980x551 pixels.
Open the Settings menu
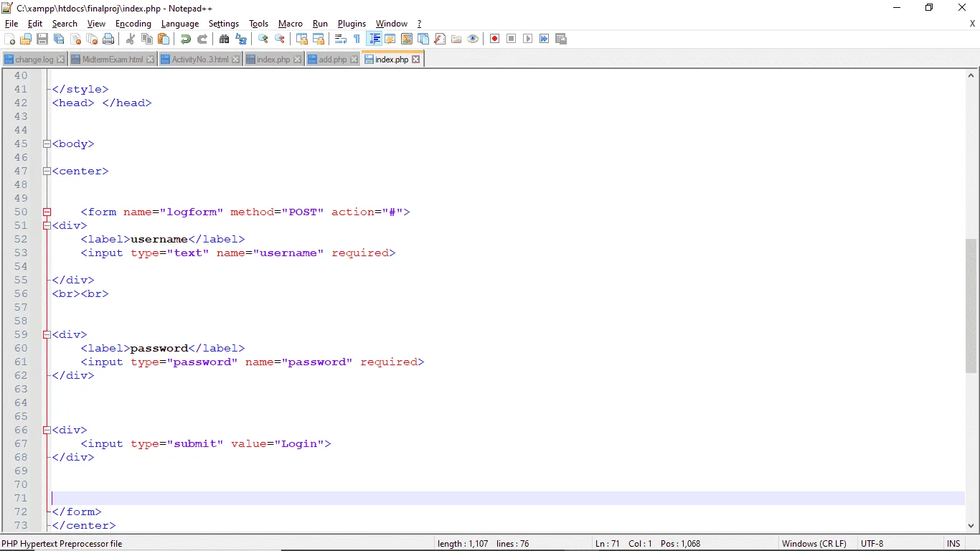coord(224,24)
